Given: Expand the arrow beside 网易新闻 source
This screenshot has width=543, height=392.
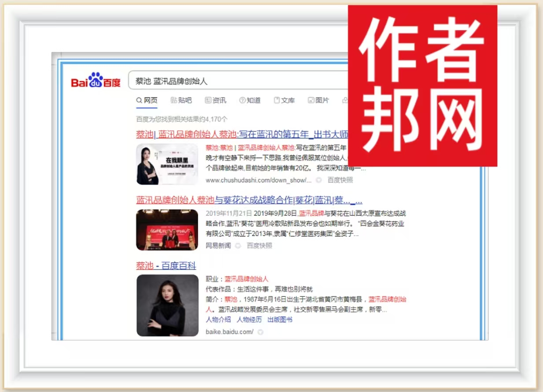Looking at the screenshot, I should click(238, 246).
